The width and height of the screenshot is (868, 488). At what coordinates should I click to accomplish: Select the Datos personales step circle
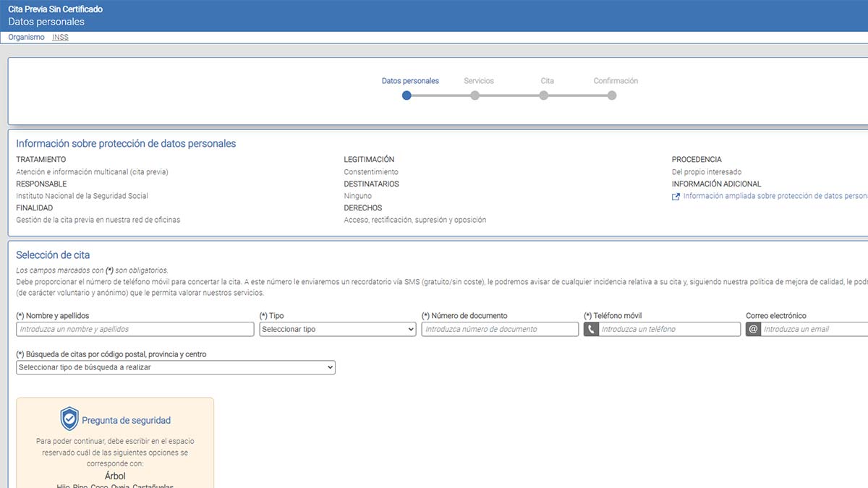click(407, 95)
